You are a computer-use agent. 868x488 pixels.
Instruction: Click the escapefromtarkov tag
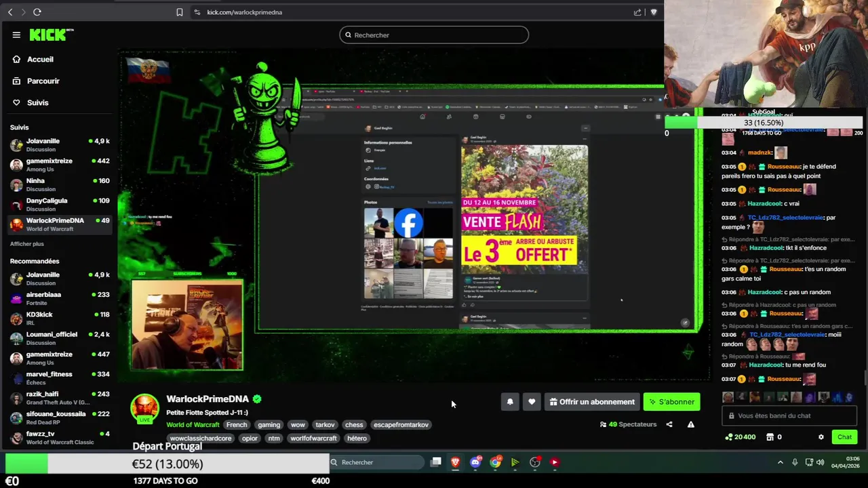coord(401,425)
